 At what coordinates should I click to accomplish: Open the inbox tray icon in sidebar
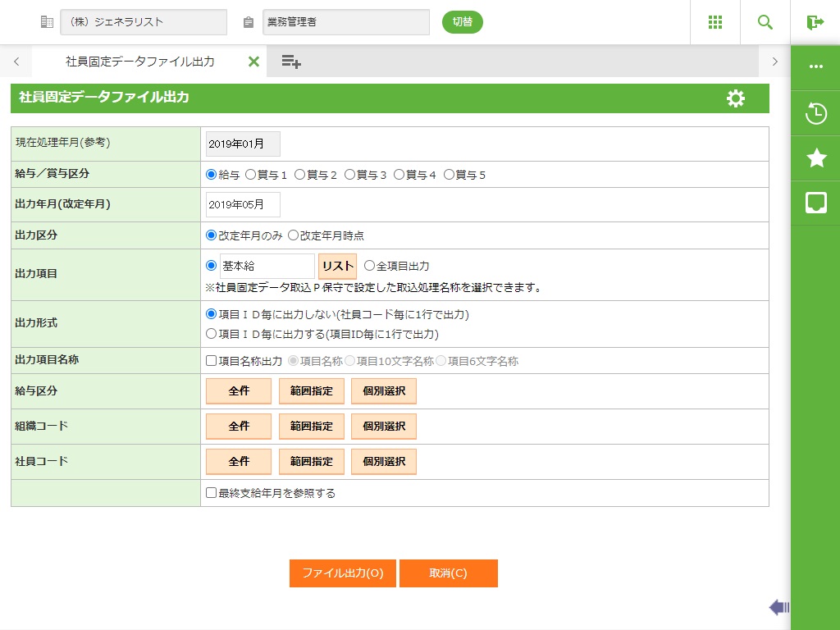click(x=815, y=203)
